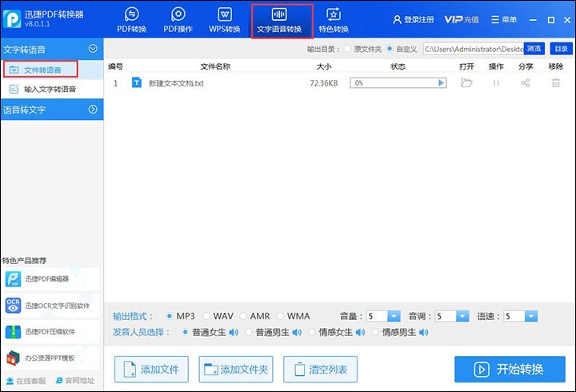Click the txt file type icon

coord(137,82)
